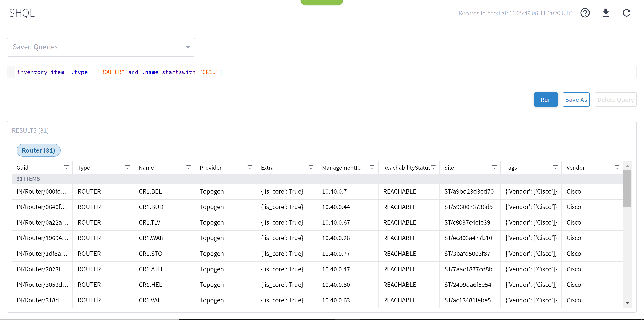Filter the Vendor column
This screenshot has height=320, width=644.
point(617,167)
